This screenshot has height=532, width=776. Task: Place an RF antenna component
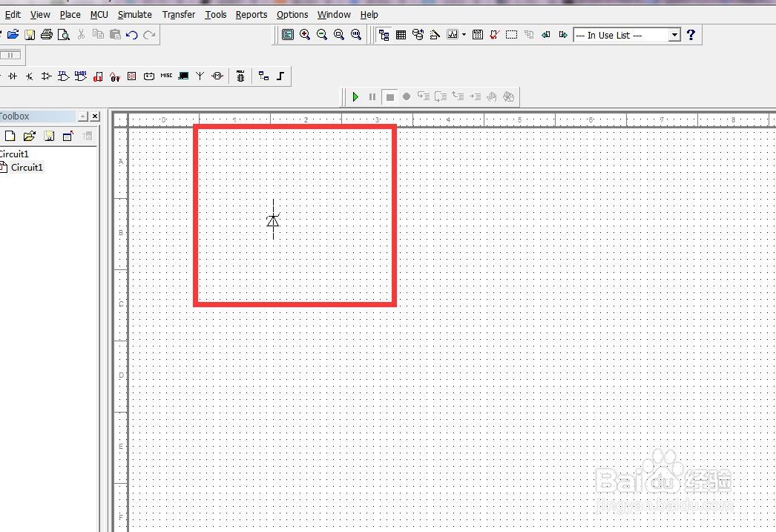(x=200, y=76)
